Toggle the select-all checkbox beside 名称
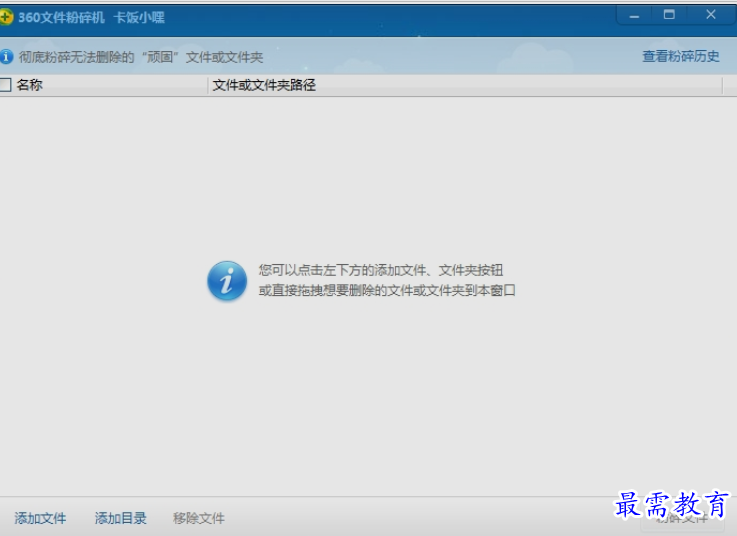 point(5,85)
